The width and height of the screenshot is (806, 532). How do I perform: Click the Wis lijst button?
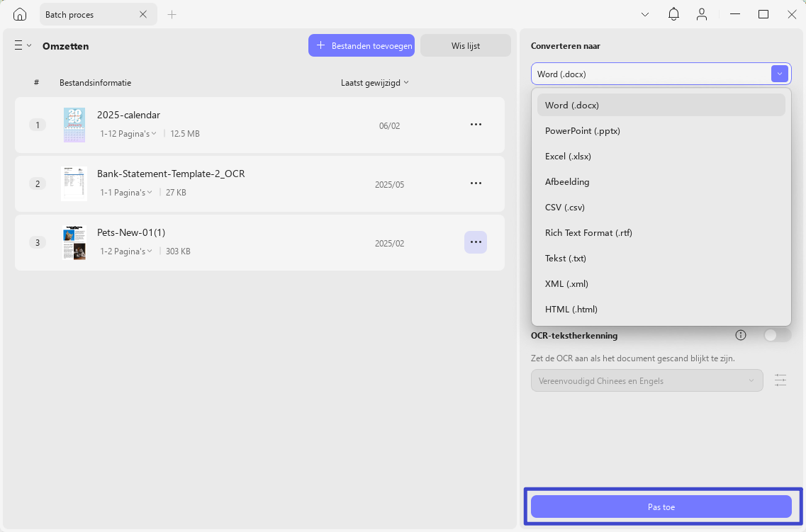coord(466,46)
